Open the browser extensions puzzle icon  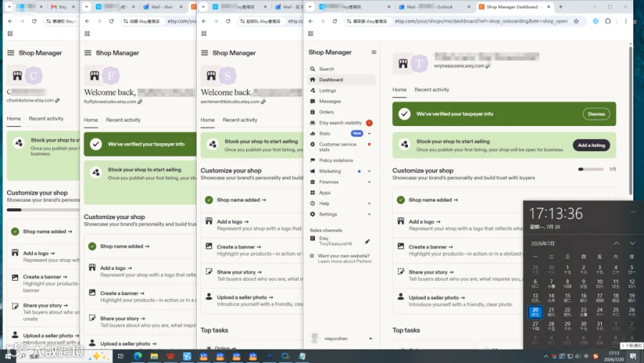point(608,21)
